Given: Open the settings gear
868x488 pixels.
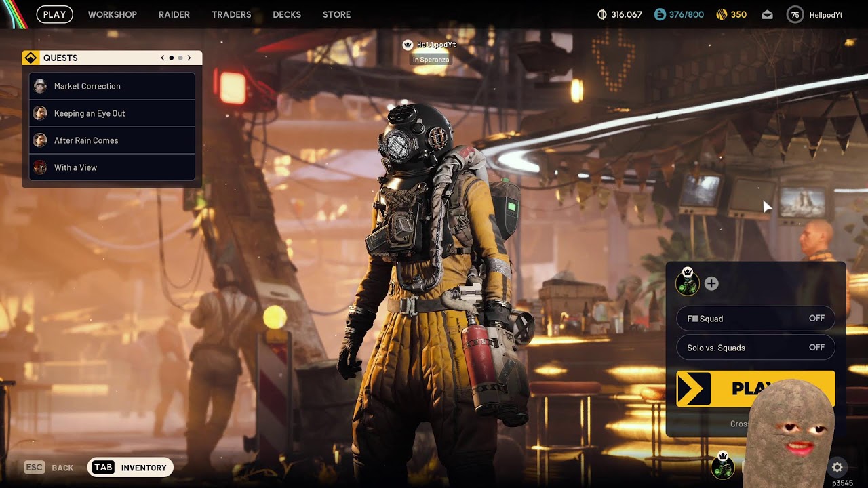Looking at the screenshot, I should point(837,467).
